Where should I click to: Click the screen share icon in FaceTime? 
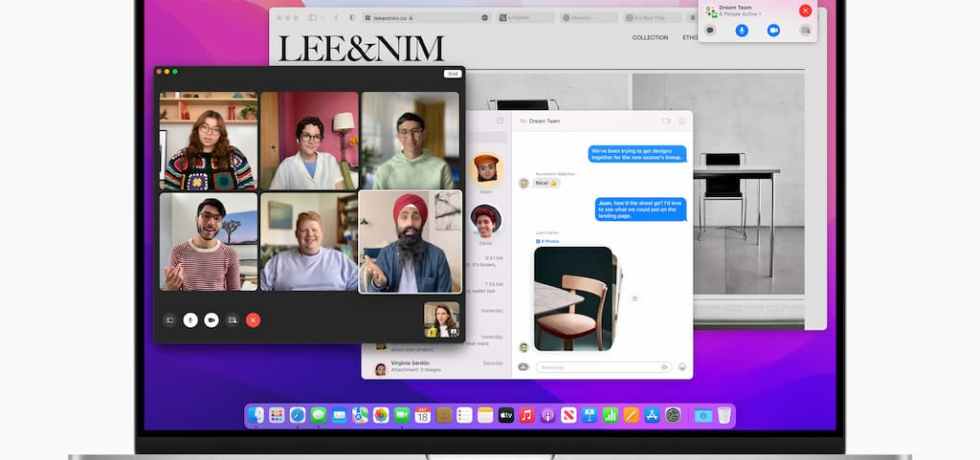(x=232, y=320)
